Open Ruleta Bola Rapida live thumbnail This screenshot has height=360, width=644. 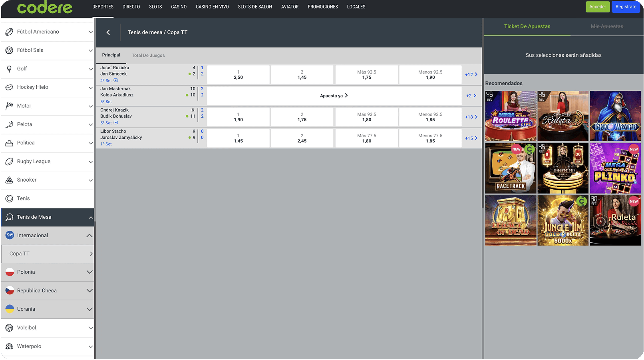tap(615, 220)
